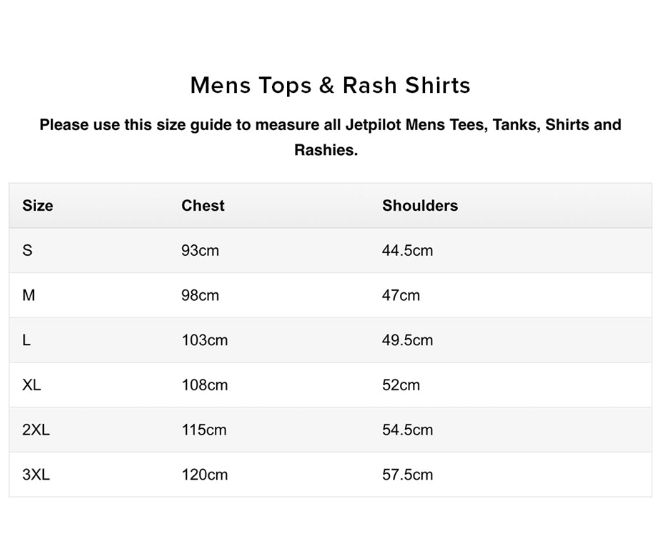The height and width of the screenshot is (534, 665).
Task: Click the 120cm chest value
Action: (x=204, y=475)
